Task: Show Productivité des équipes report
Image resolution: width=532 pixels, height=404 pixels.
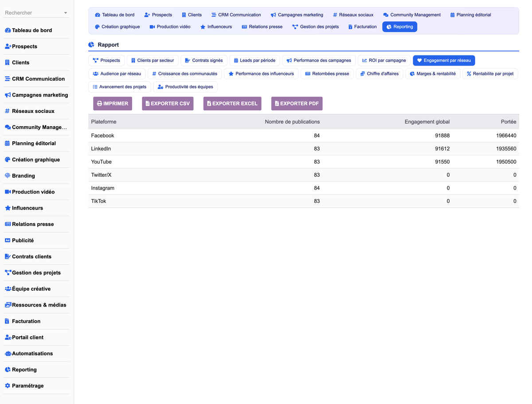Action: tap(185, 87)
